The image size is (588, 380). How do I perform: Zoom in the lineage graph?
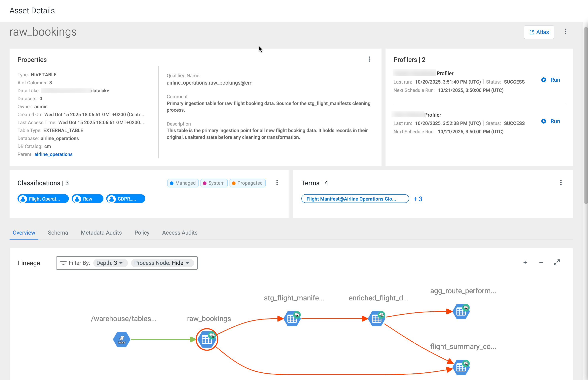click(x=525, y=263)
